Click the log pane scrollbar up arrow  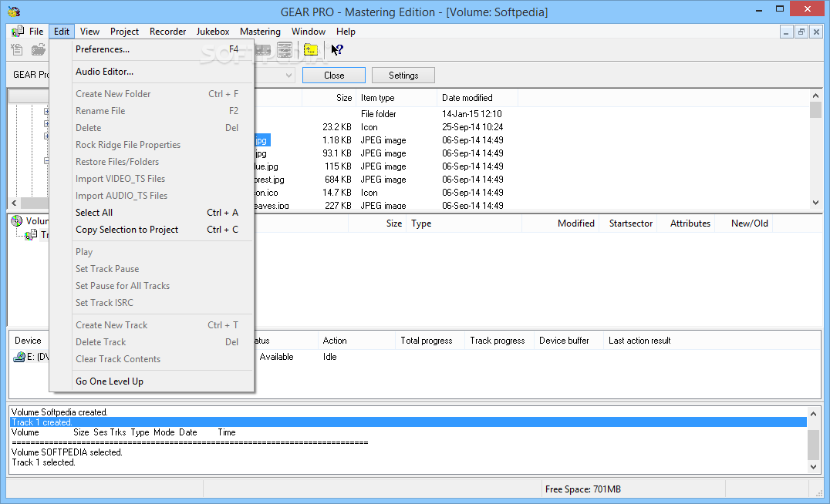[814, 414]
